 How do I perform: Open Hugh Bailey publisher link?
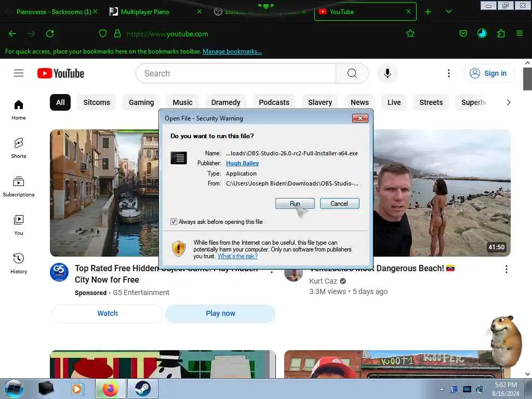click(x=242, y=163)
